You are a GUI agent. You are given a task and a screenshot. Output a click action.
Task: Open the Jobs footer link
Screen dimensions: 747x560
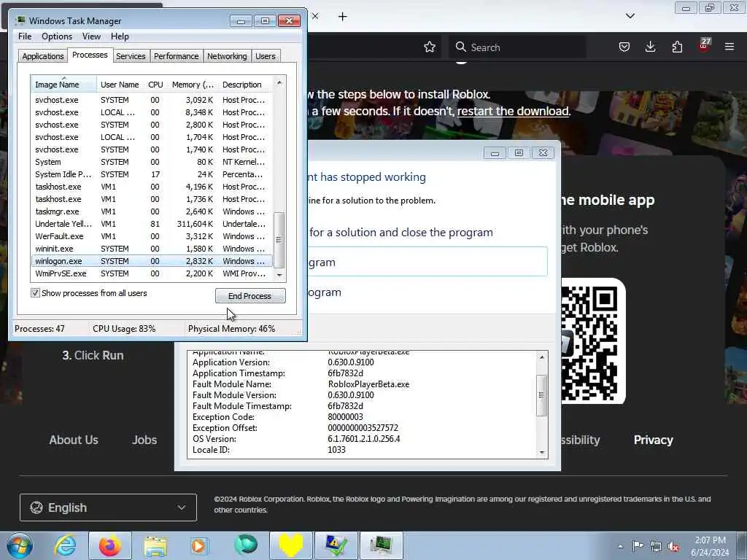click(x=144, y=440)
